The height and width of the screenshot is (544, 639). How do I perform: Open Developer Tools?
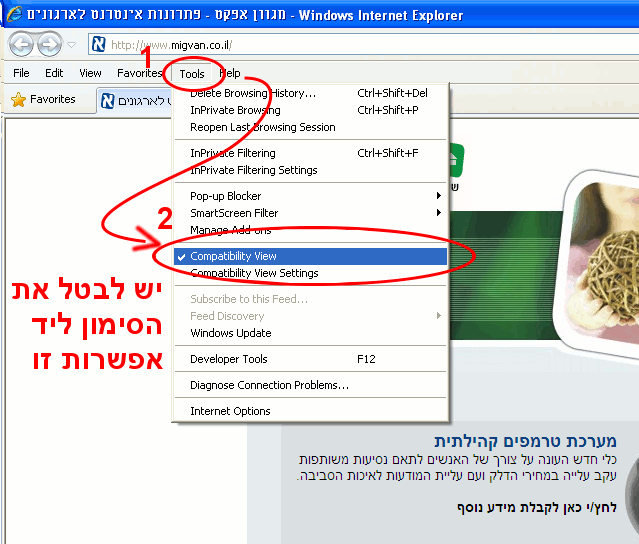(311, 359)
